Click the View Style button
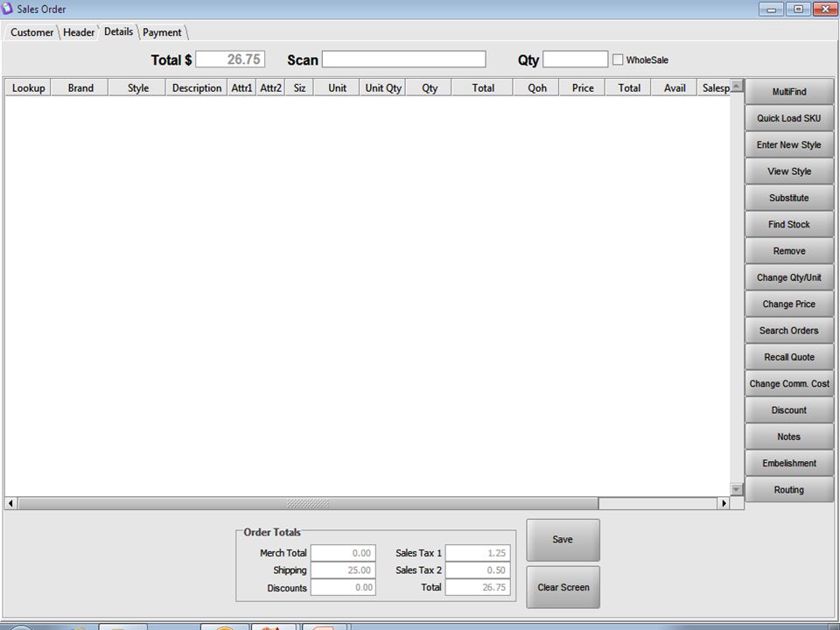 [x=789, y=171]
